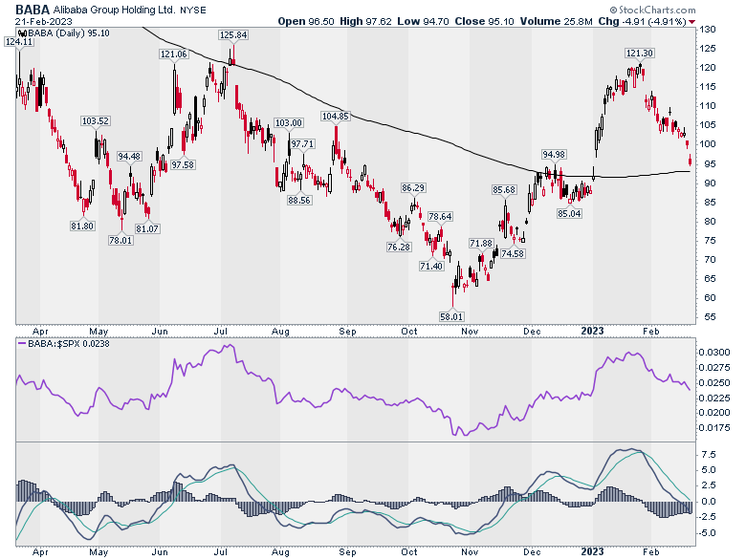This screenshot has height=560, width=746.
Task: Click the 21-Feb-2023 date label
Action: [x=44, y=21]
